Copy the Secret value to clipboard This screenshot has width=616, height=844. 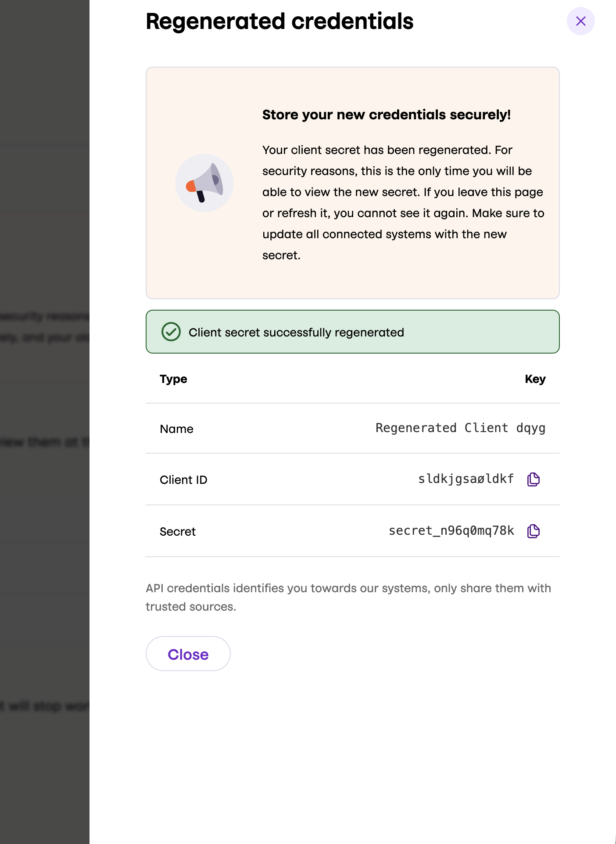click(x=533, y=531)
